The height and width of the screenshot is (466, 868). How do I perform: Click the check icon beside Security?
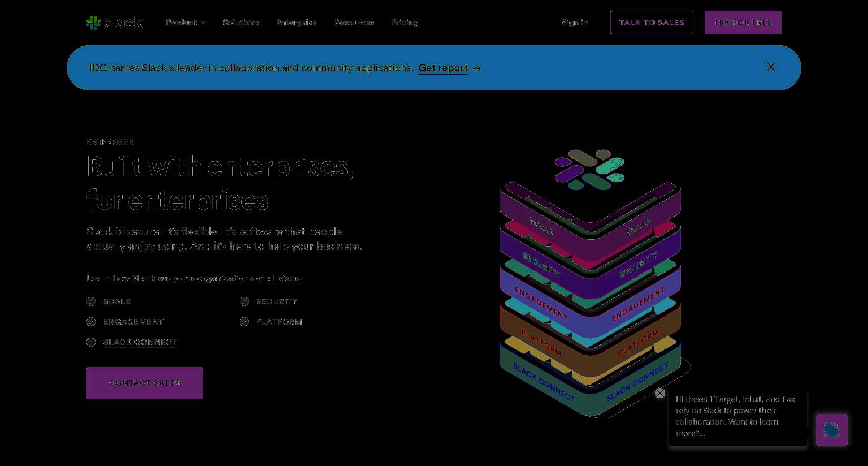[x=244, y=301]
